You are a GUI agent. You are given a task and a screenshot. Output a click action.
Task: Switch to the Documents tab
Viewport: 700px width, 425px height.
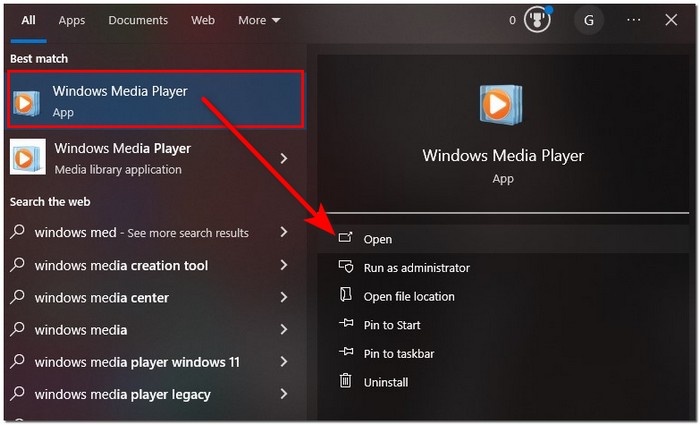coord(138,21)
